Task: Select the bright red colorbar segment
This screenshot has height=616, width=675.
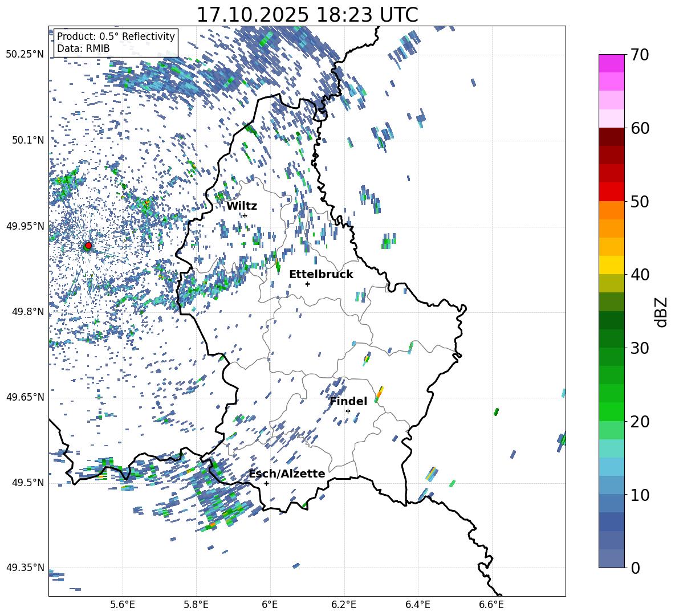Action: point(612,191)
